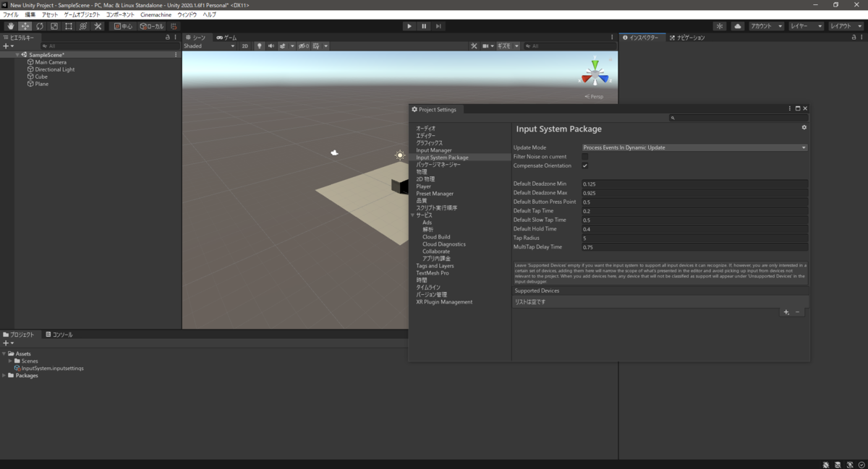Collapse the SampleScene hierarchy node

(x=17, y=55)
